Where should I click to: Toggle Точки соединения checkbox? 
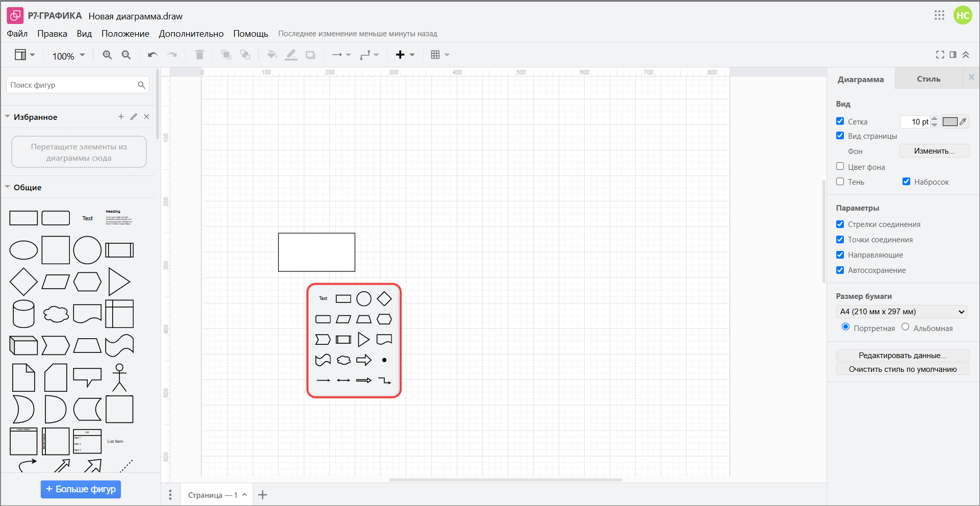[840, 239]
